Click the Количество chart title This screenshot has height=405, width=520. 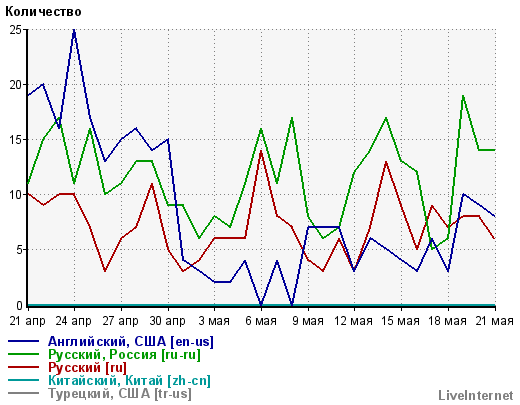43,12
